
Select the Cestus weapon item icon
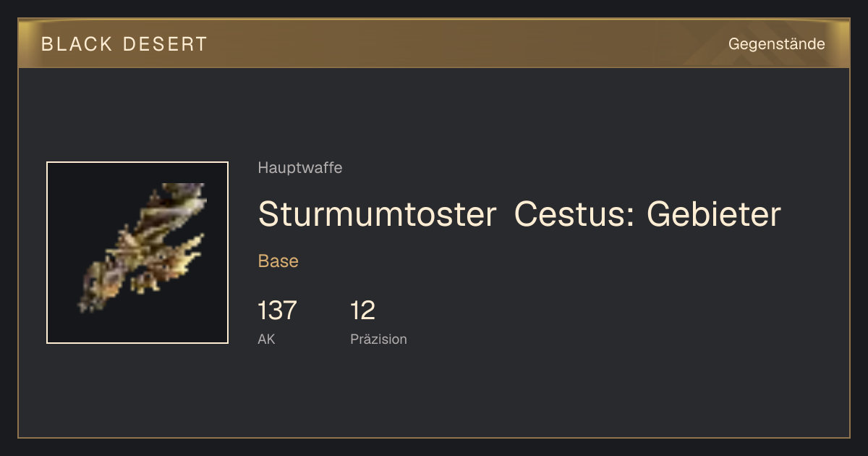tap(137, 253)
